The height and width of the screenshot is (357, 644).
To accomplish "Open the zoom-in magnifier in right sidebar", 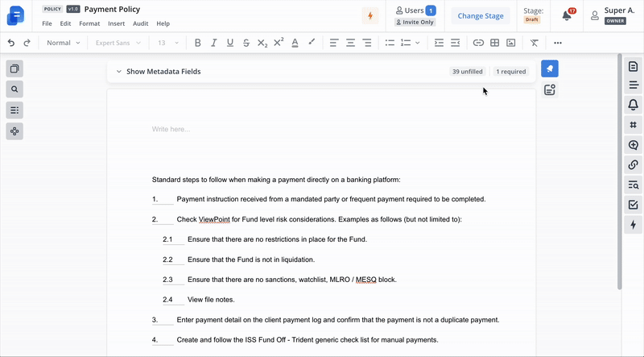I will click(633, 145).
